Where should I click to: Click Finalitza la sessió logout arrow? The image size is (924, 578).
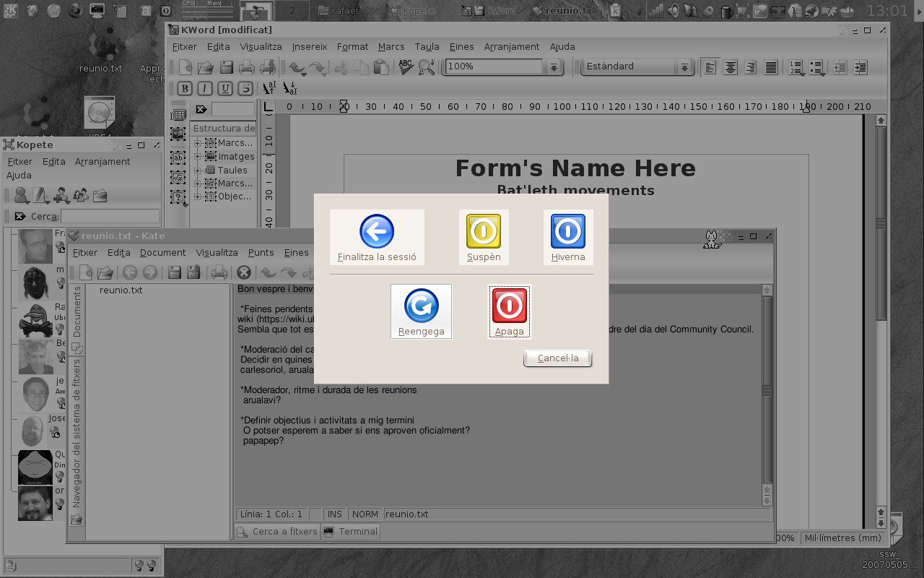pos(377,232)
